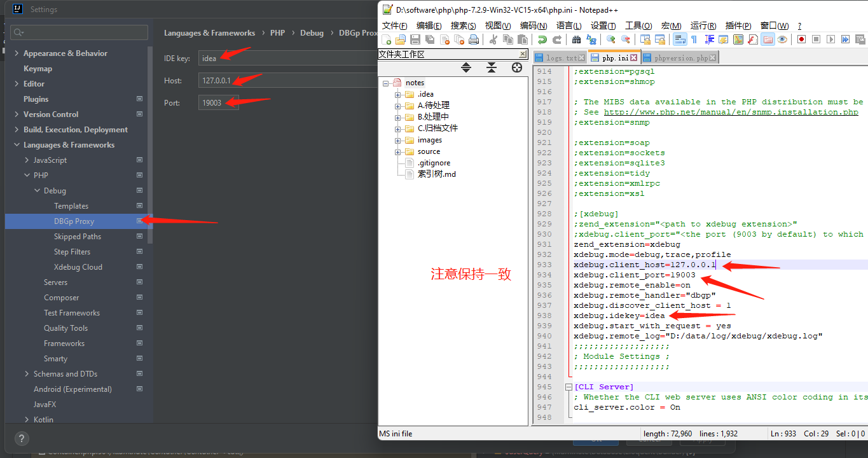Select Skipped Paths under Debug
This screenshot has width=868, height=458.
pyautogui.click(x=78, y=237)
